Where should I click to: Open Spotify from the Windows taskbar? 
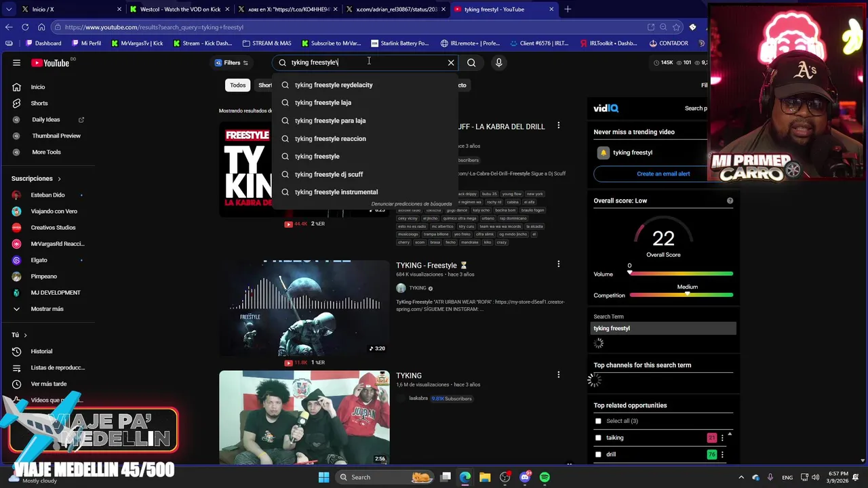(x=545, y=477)
